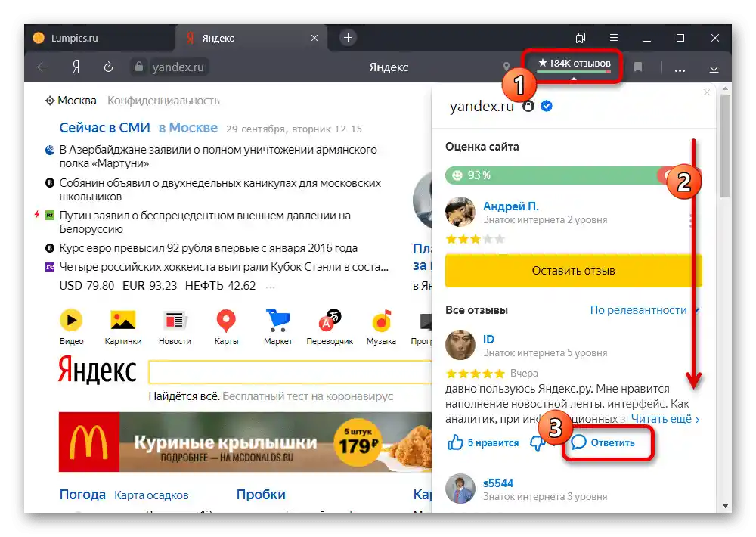
Task: Click the Яндекс logo
Action: point(98,370)
